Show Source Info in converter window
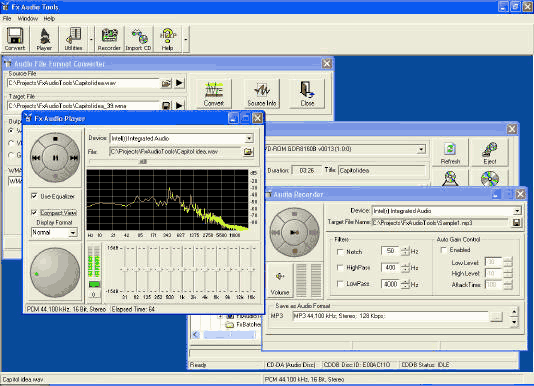The width and height of the screenshot is (534, 386). [262, 94]
